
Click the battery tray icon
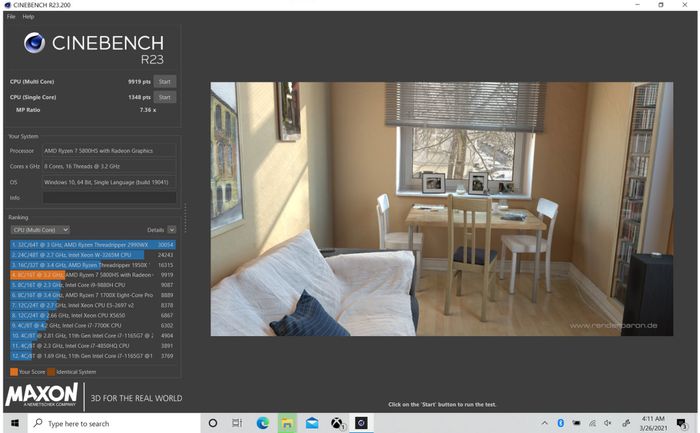[577, 423]
